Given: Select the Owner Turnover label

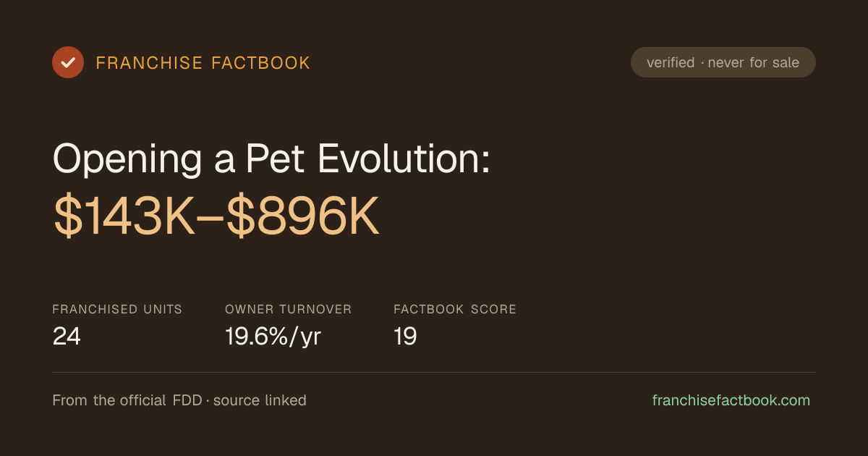Looking at the screenshot, I should click(289, 309).
